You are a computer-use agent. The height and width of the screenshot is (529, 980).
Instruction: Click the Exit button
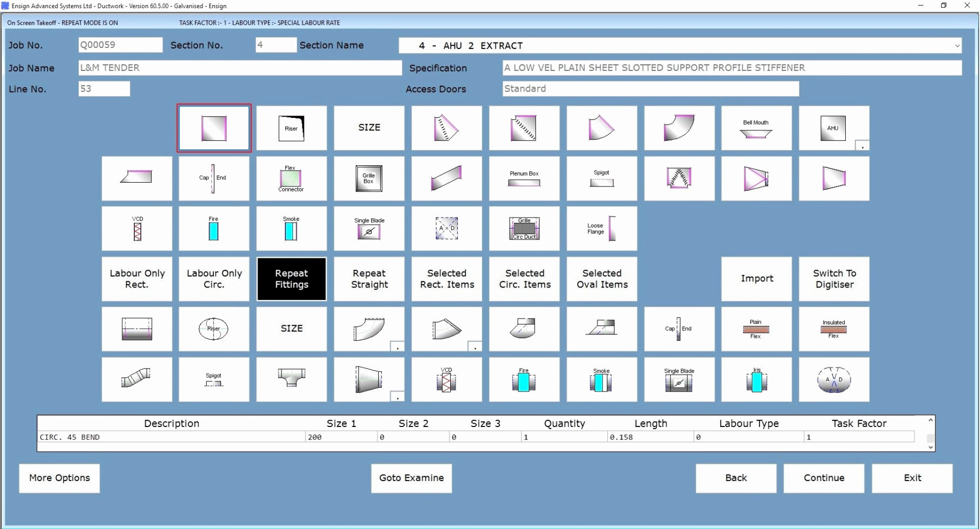[912, 478]
